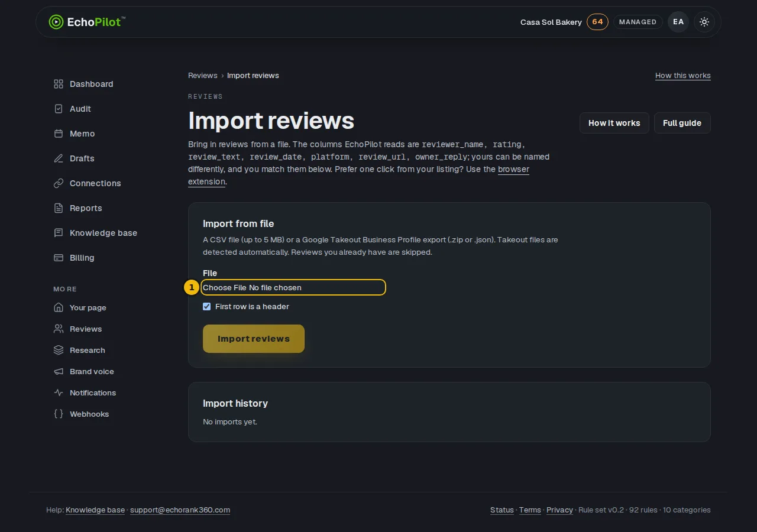Click the EchoPilot logo icon
The height and width of the screenshot is (532, 757).
tap(56, 22)
